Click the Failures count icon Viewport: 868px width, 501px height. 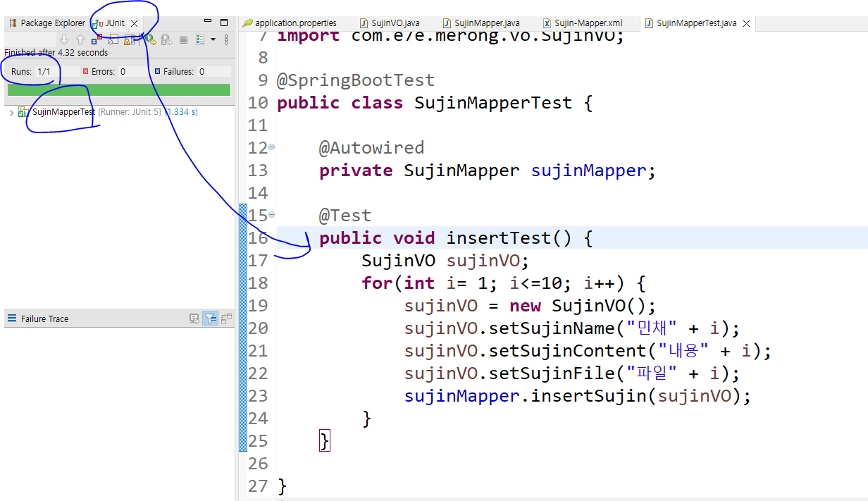(x=157, y=71)
